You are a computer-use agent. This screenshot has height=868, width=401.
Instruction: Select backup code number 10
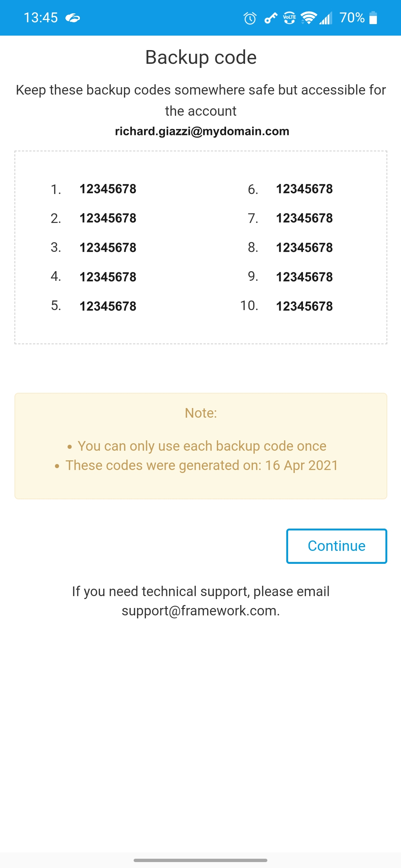tap(304, 306)
